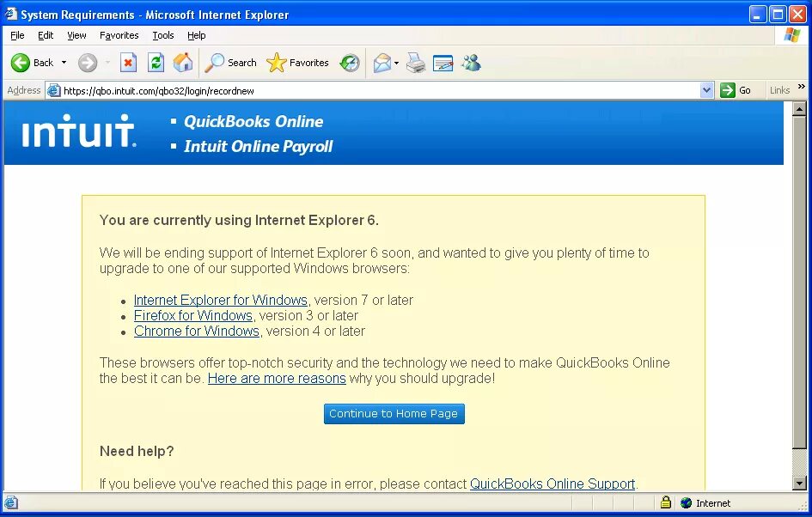Image resolution: width=812 pixels, height=517 pixels.
Task: Stop page loading with red X icon
Action: coord(128,63)
